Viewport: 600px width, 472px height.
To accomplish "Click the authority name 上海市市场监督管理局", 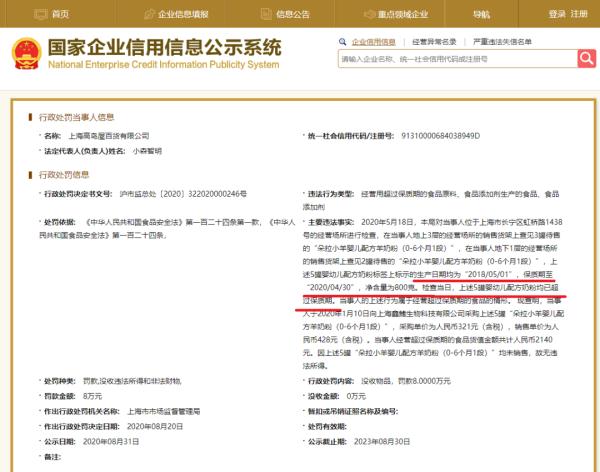I will point(164,412).
